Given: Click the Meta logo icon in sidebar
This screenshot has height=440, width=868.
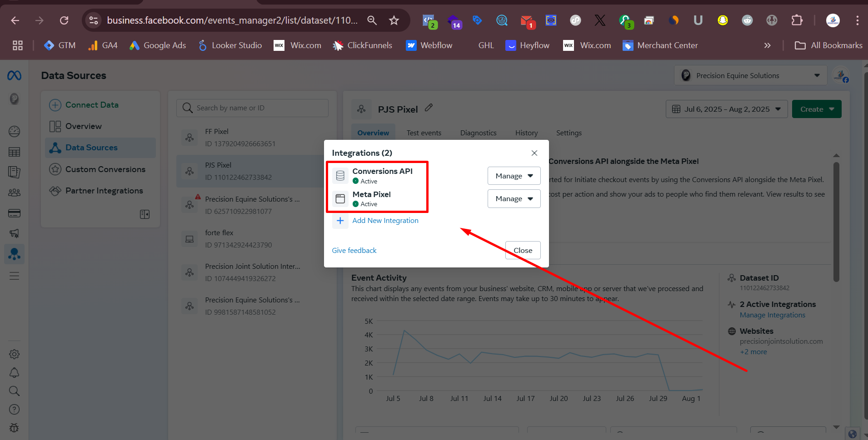Looking at the screenshot, I should tap(14, 75).
